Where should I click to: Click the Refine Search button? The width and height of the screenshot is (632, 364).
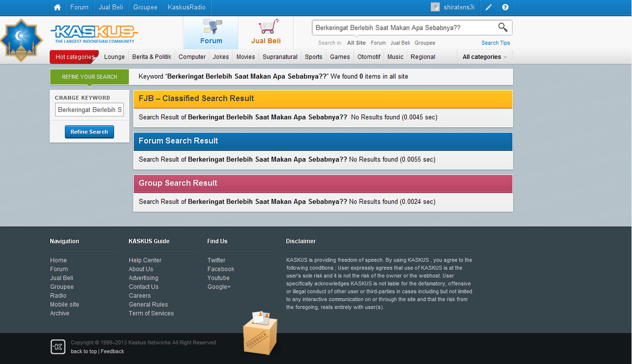89,132
